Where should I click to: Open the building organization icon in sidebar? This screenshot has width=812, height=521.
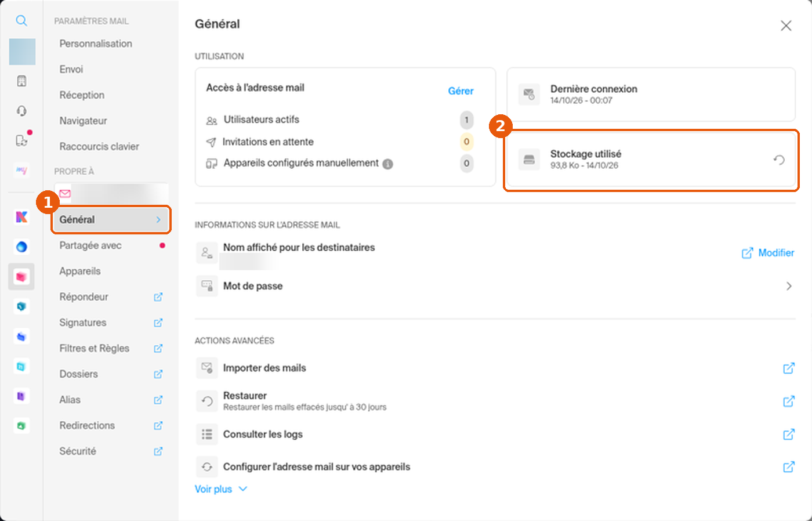(21, 81)
